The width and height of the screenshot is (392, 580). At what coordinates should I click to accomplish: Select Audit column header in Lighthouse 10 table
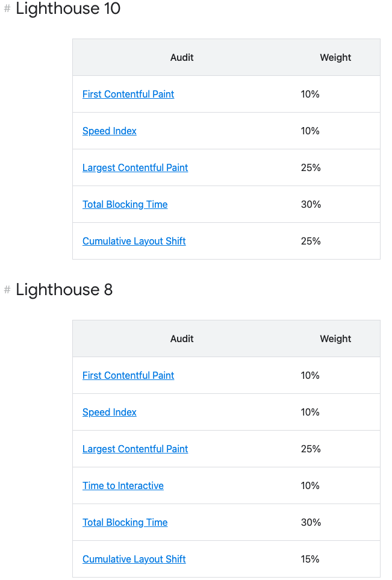pyautogui.click(x=182, y=58)
